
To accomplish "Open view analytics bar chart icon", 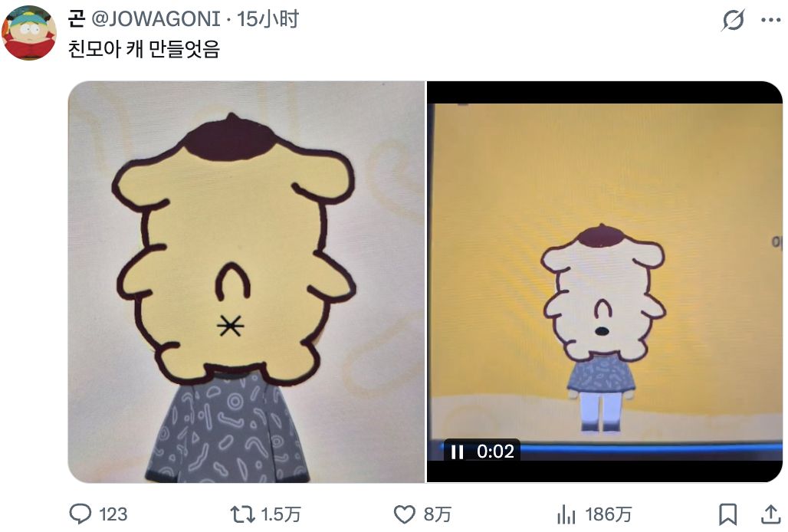I will pos(566,514).
